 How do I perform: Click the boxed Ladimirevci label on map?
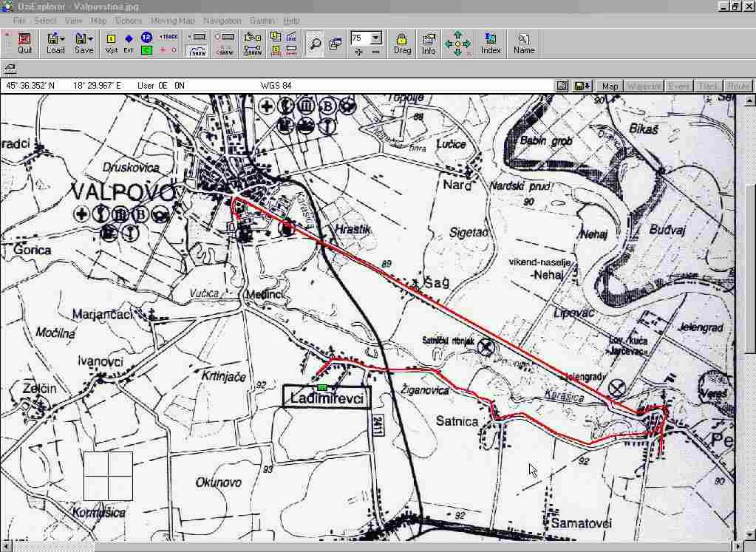327,397
